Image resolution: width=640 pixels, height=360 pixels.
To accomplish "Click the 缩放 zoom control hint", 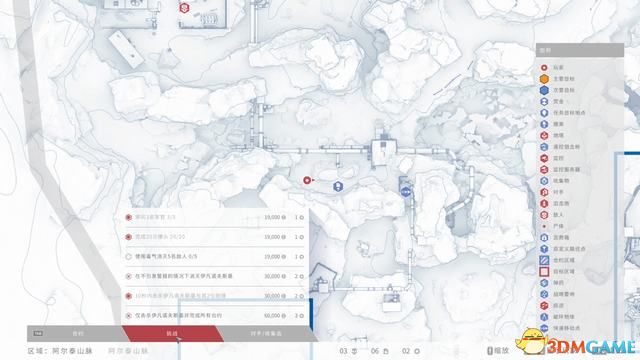I will pos(499,351).
